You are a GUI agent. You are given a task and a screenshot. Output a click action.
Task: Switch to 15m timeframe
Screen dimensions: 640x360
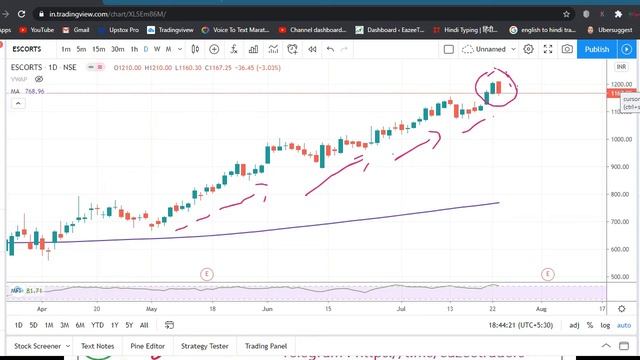pos(98,49)
